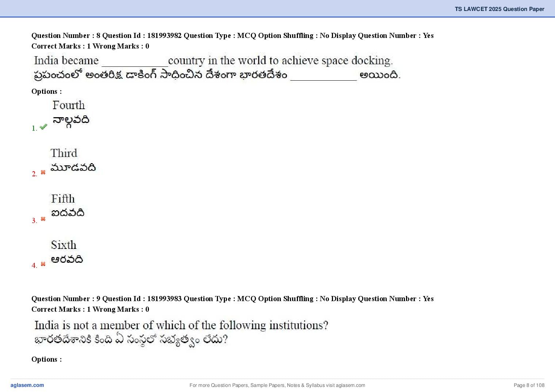Viewport: 555px width, 392px height.
Task: Click the red option number '4.'
Action: pyautogui.click(x=34, y=265)
